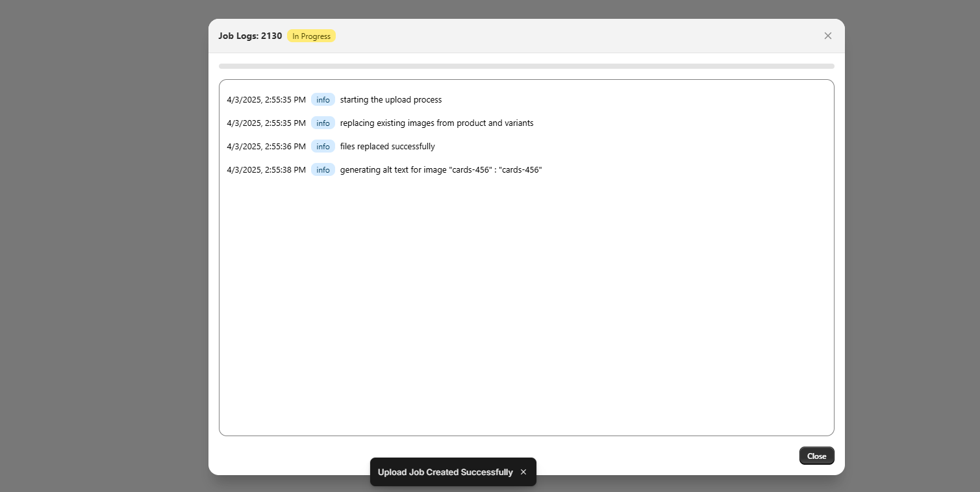Dismiss the 'Upload Job Created Successfully' toast
Image resolution: width=980 pixels, height=492 pixels.
pyautogui.click(x=523, y=472)
